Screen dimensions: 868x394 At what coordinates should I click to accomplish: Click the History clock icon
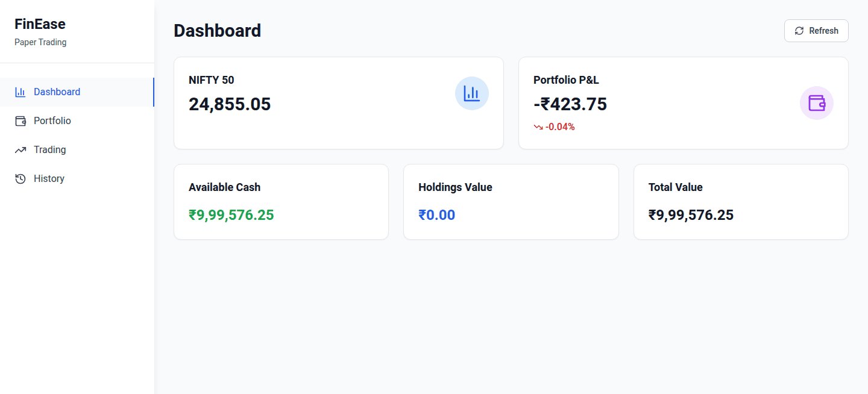20,179
